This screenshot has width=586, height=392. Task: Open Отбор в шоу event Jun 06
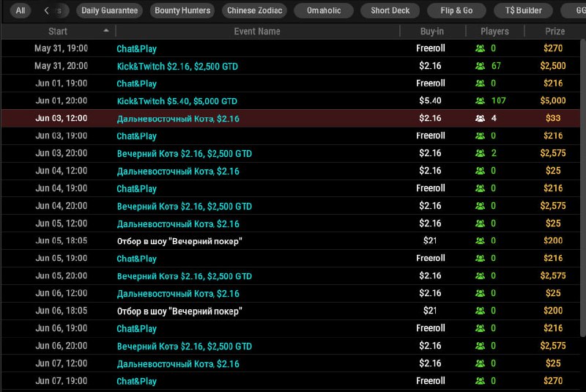pyautogui.click(x=179, y=311)
